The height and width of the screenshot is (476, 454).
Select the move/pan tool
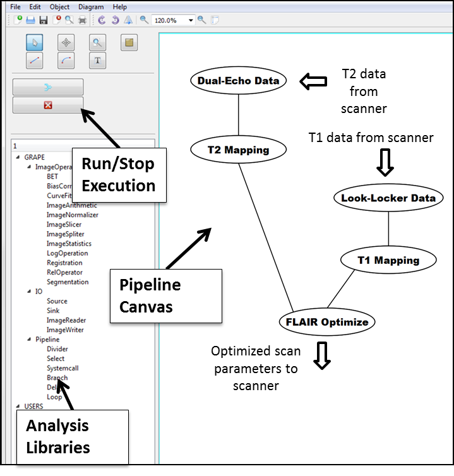point(66,43)
